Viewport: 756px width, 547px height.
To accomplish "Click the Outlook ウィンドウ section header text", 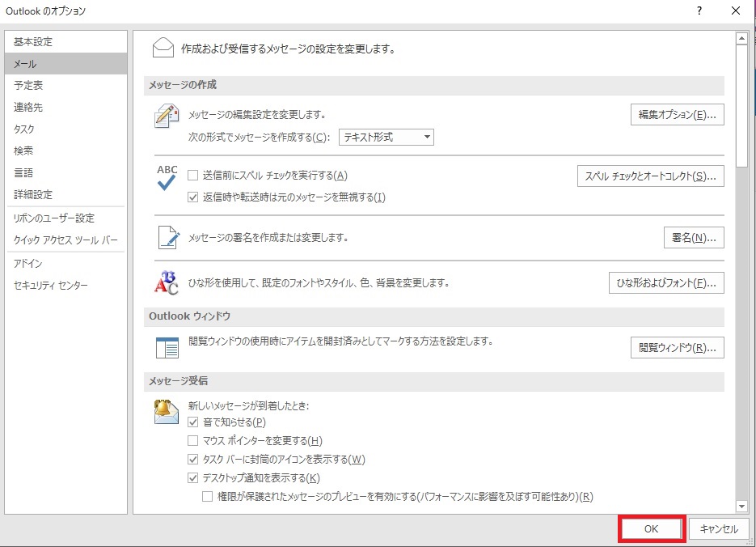I will (x=189, y=316).
